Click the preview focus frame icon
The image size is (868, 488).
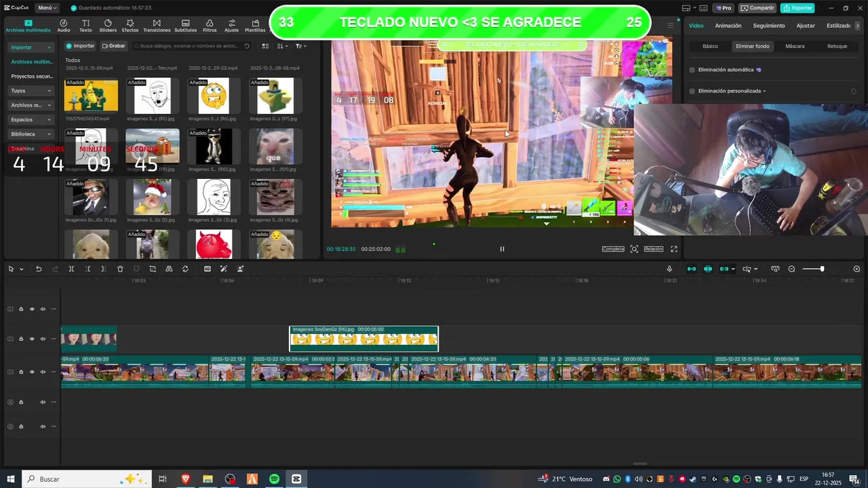click(x=634, y=249)
